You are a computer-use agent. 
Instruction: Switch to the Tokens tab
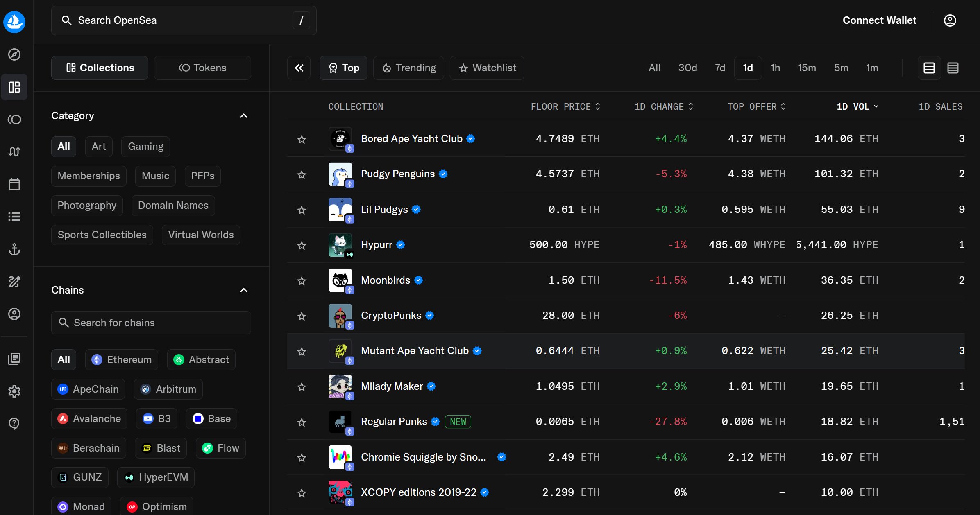[x=202, y=68]
